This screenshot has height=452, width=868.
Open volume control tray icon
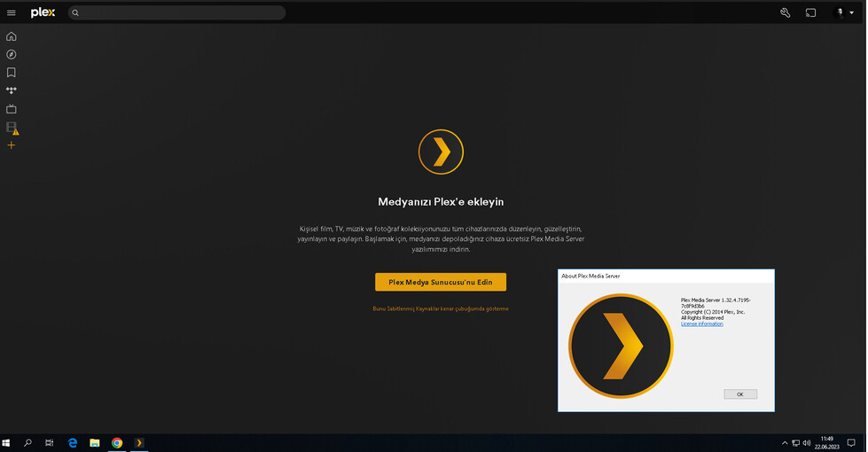(807, 442)
